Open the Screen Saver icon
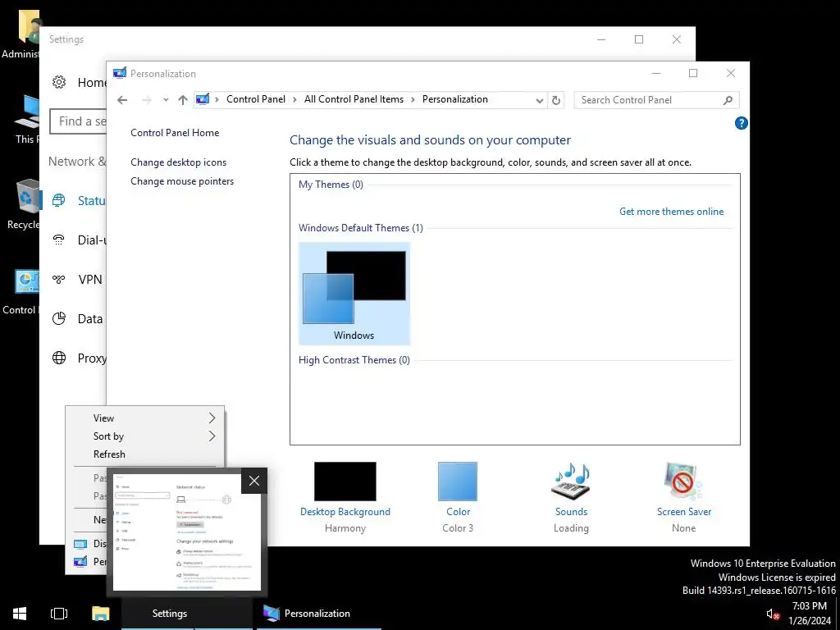This screenshot has width=840, height=630. [x=683, y=481]
